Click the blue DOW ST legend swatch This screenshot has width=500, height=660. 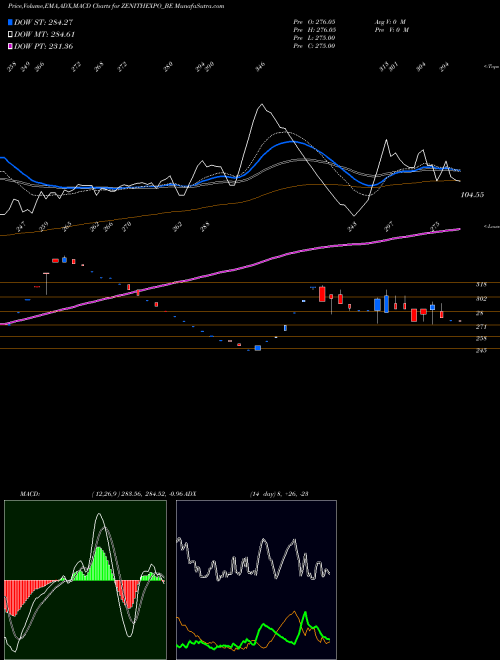[10, 22]
